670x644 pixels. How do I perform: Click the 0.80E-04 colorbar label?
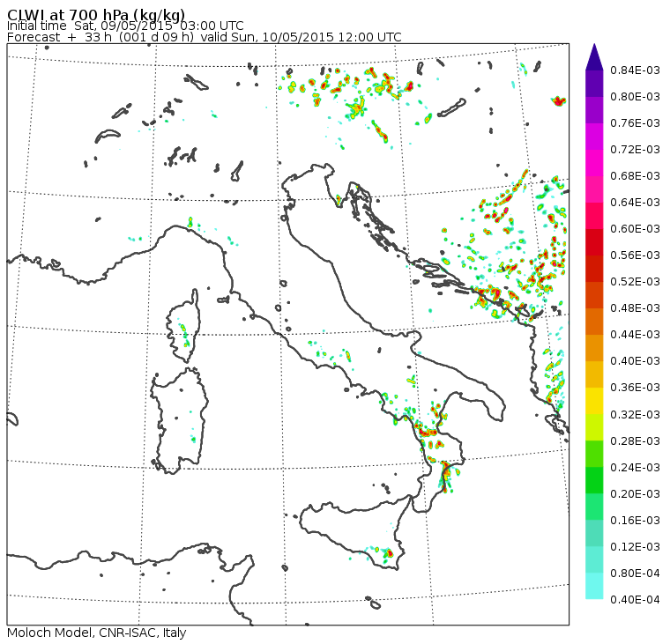(x=635, y=574)
